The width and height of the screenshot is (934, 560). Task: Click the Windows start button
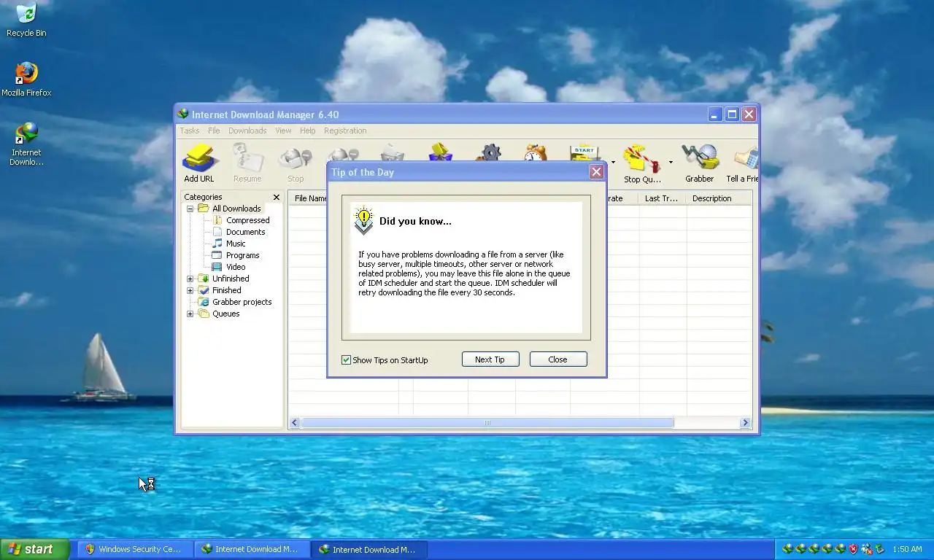click(35, 549)
